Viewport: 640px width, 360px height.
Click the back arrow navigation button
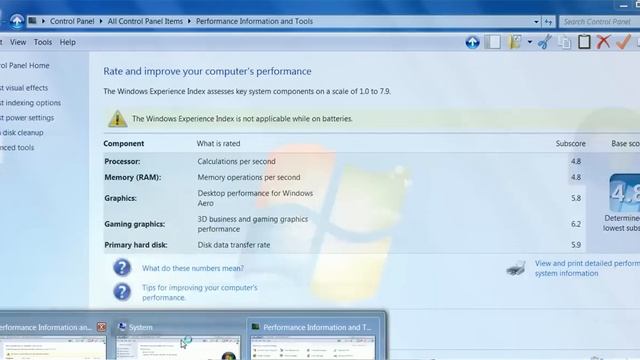[17, 21]
